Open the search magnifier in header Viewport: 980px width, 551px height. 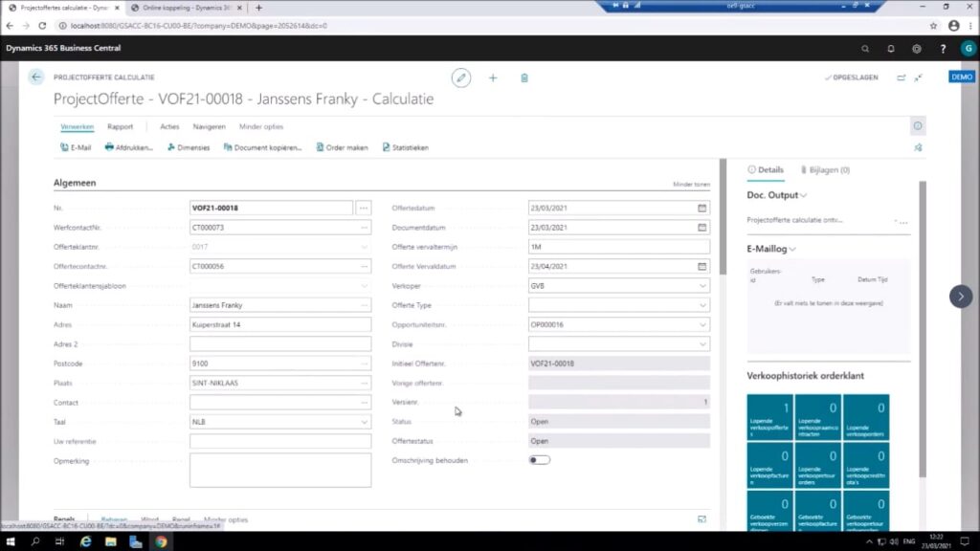865,48
